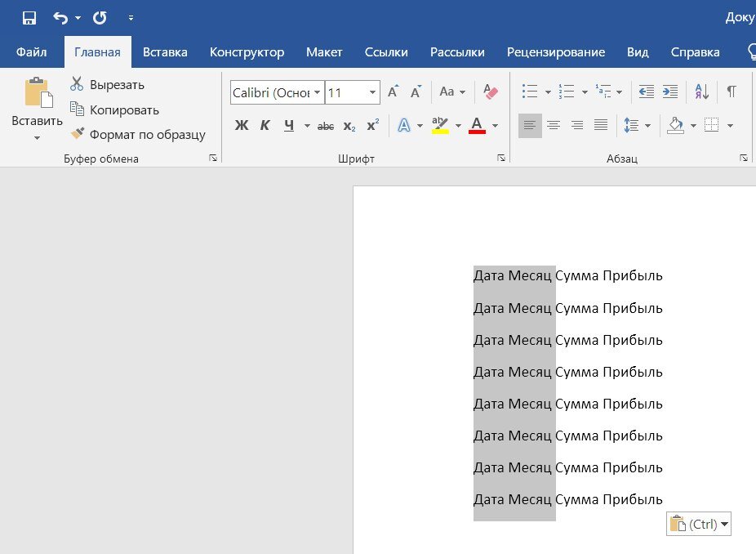Select the Главная tab
The height and width of the screenshot is (554, 756).
[97, 52]
